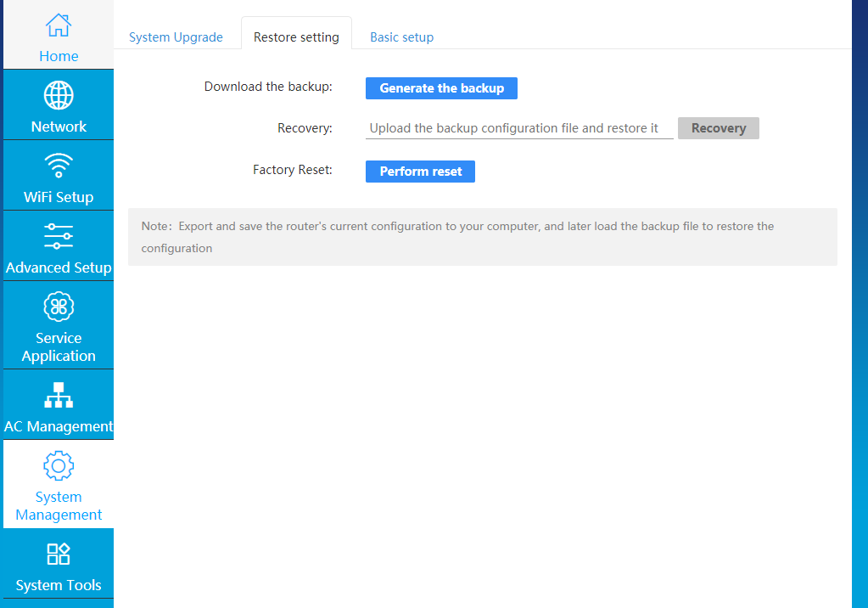Click the Advanced Setup sliders icon
The height and width of the screenshot is (608, 868).
[x=59, y=236]
